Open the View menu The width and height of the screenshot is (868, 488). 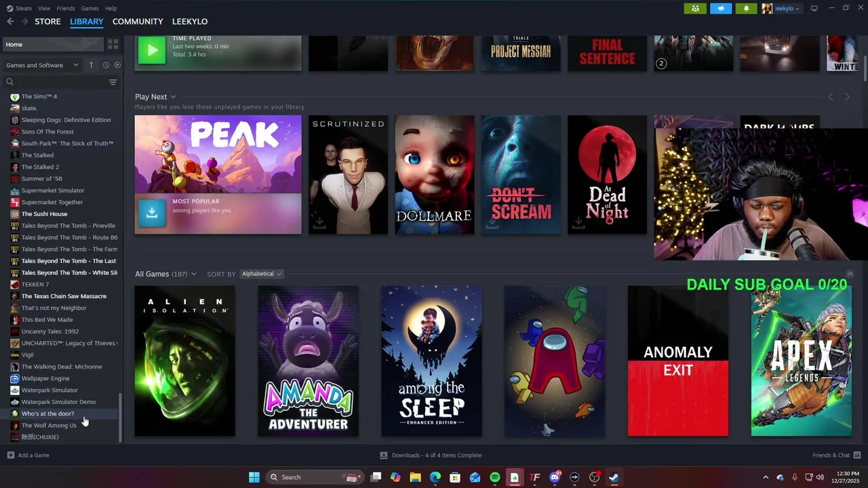[44, 8]
